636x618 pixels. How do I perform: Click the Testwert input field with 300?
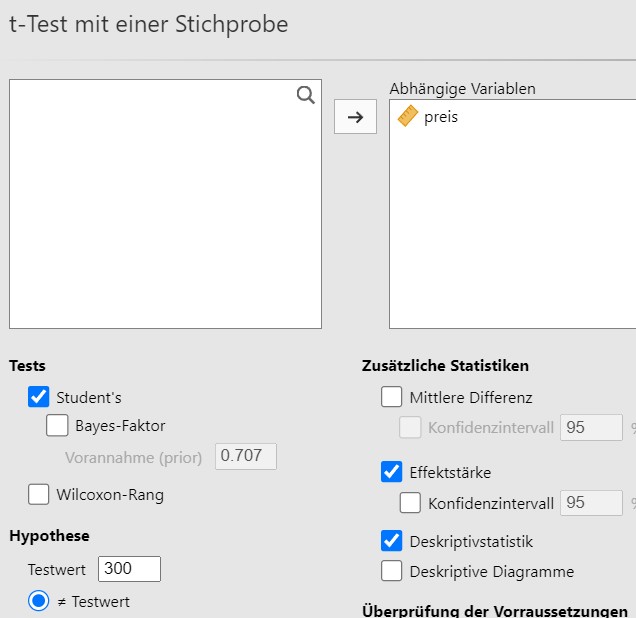coord(129,569)
